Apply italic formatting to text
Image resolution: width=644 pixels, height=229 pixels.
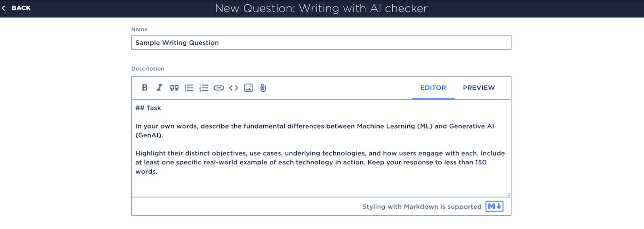tap(159, 88)
